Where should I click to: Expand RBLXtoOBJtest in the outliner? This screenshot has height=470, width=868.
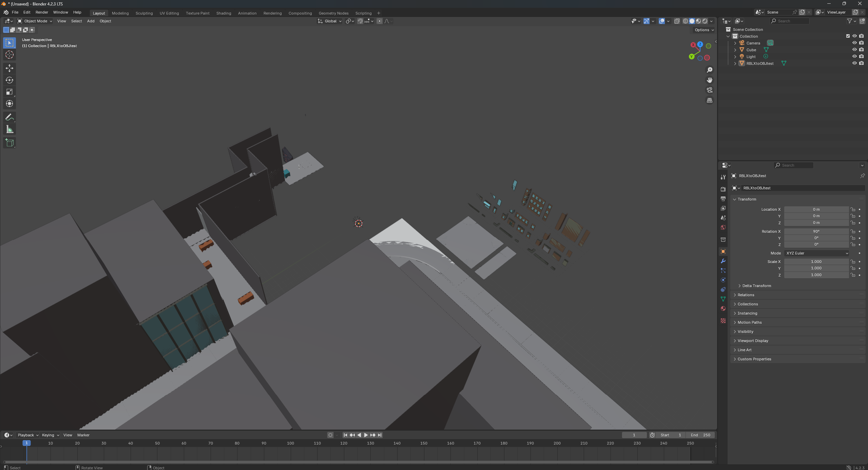735,63
